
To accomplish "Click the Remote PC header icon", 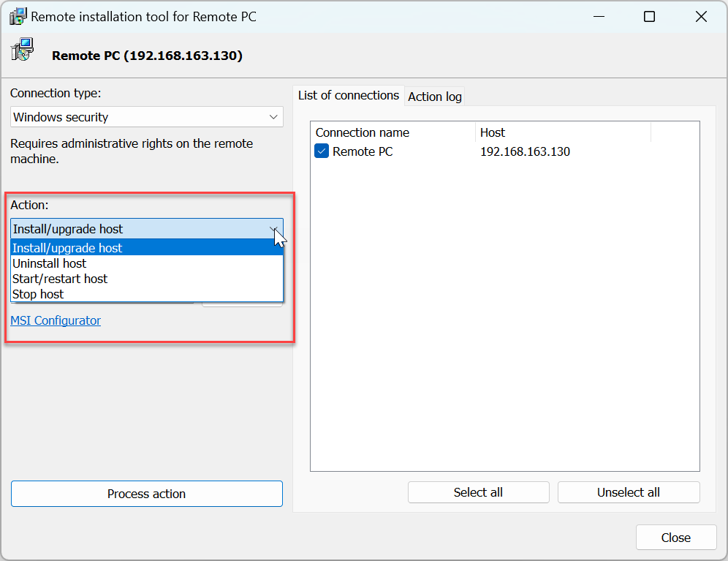I will 22,50.
